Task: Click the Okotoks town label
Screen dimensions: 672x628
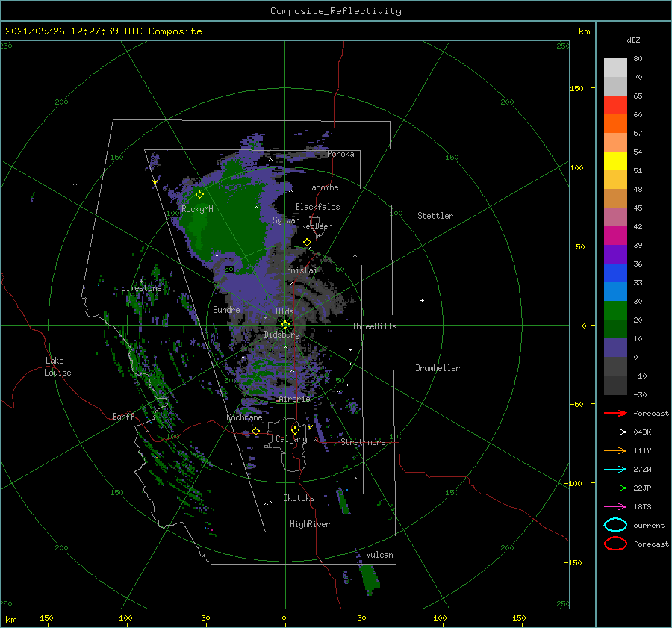Action: click(x=299, y=498)
